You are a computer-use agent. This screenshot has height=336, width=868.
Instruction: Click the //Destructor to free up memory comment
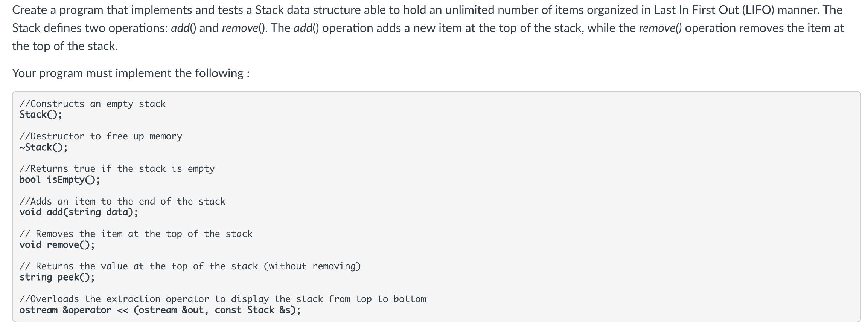click(x=101, y=136)
